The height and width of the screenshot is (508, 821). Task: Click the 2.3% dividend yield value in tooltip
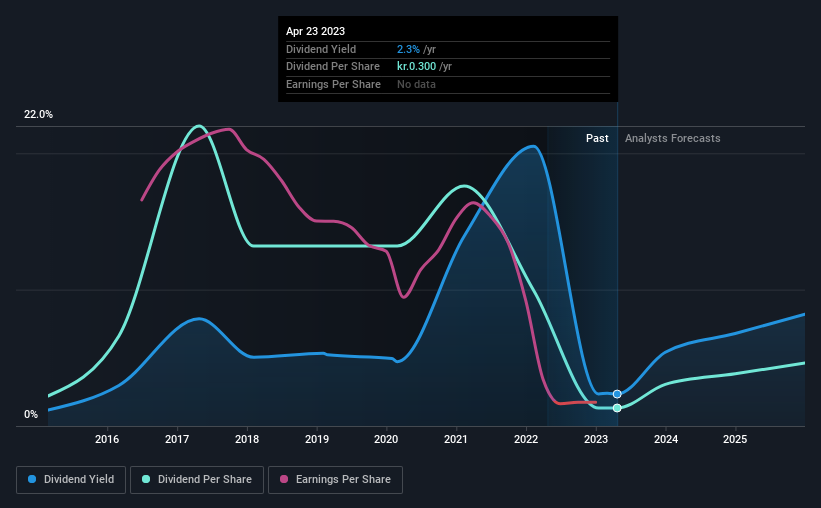[x=408, y=49]
